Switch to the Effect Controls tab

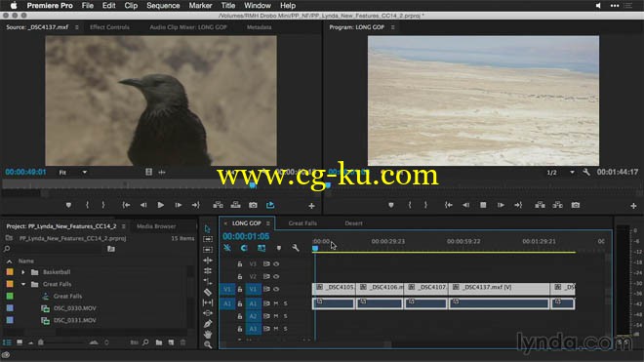coord(109,27)
